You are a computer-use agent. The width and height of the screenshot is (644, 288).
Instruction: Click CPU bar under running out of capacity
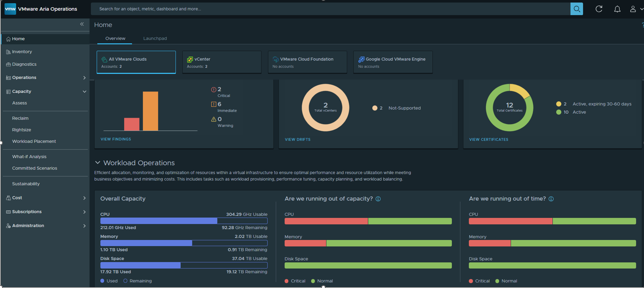point(368,221)
